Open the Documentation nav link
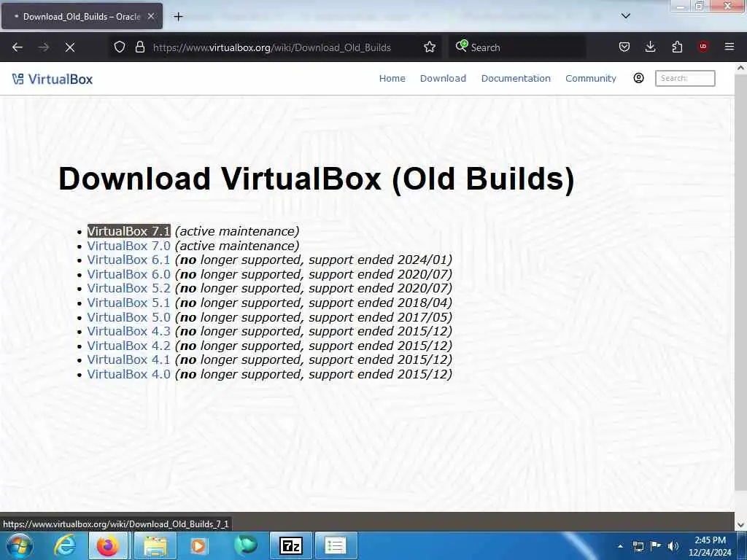 pyautogui.click(x=516, y=78)
